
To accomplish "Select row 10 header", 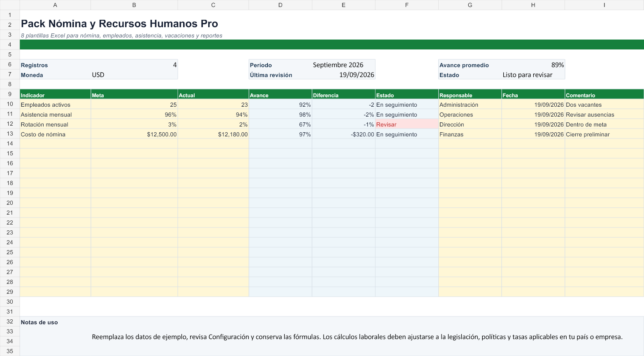I will 10,104.
